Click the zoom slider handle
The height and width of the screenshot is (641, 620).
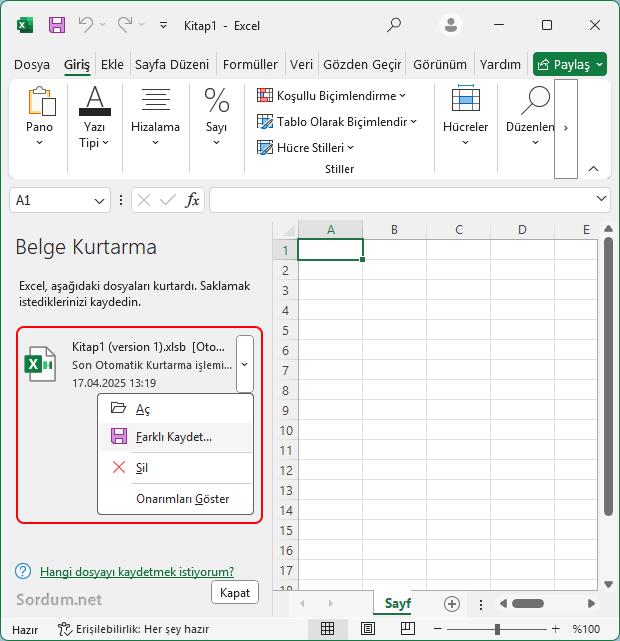(x=497, y=629)
